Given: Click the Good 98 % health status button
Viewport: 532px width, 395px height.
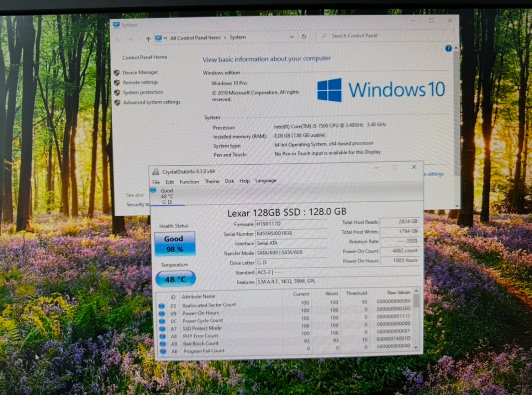Looking at the screenshot, I should tap(175, 244).
